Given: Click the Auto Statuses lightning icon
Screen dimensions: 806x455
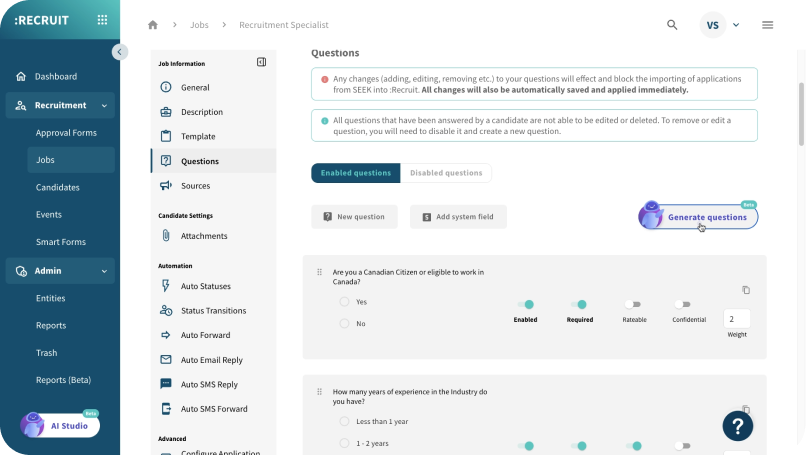Looking at the screenshot, I should coord(166,286).
